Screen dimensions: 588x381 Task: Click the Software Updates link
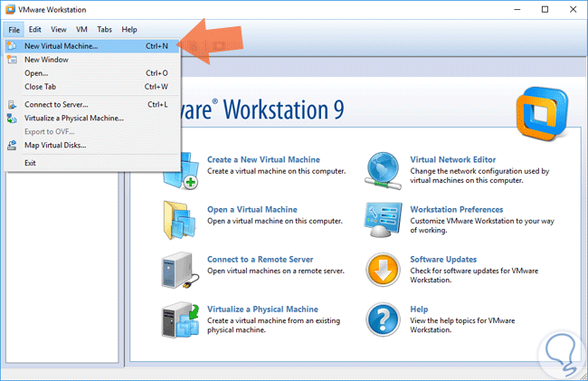point(443,260)
